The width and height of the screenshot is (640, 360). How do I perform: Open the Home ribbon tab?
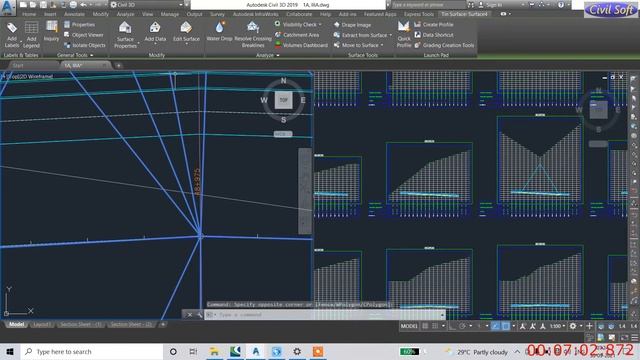(x=29, y=14)
